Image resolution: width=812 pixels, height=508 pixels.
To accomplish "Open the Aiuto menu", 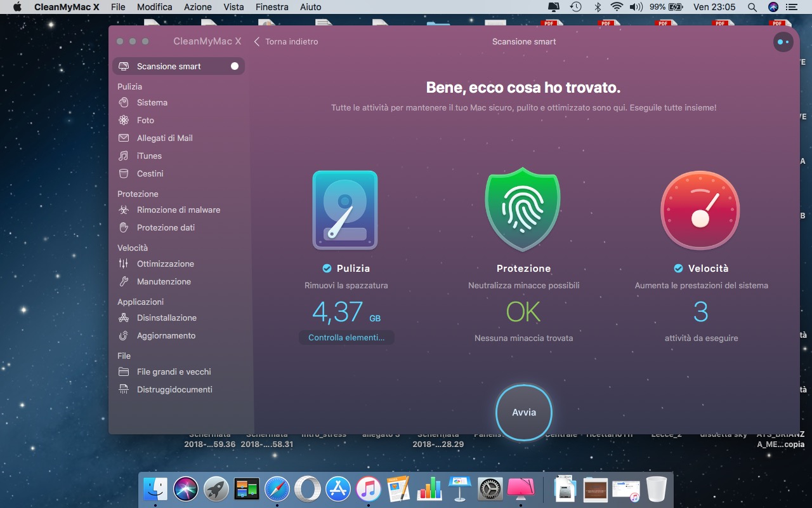I will click(x=311, y=7).
